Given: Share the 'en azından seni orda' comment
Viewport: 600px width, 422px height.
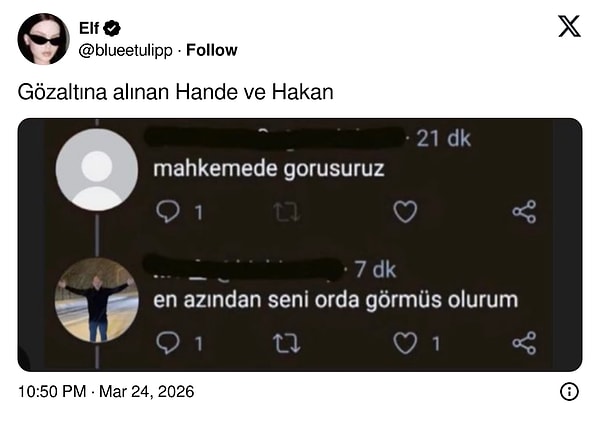Looking at the screenshot, I should point(524,343).
